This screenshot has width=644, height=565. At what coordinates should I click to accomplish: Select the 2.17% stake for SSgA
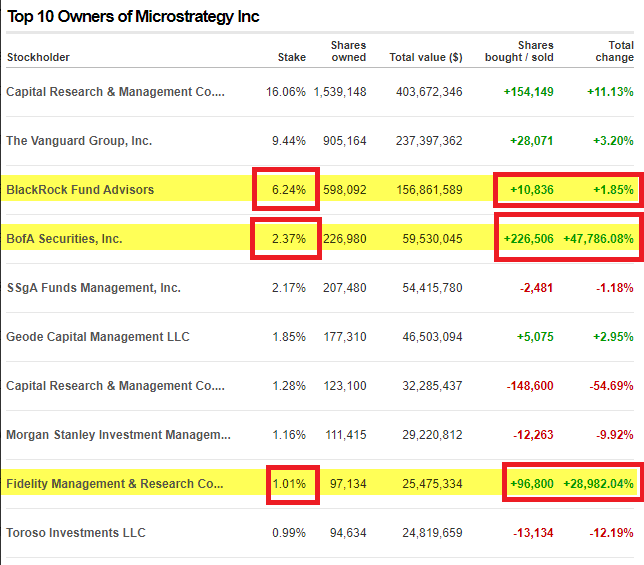pyautogui.click(x=289, y=288)
